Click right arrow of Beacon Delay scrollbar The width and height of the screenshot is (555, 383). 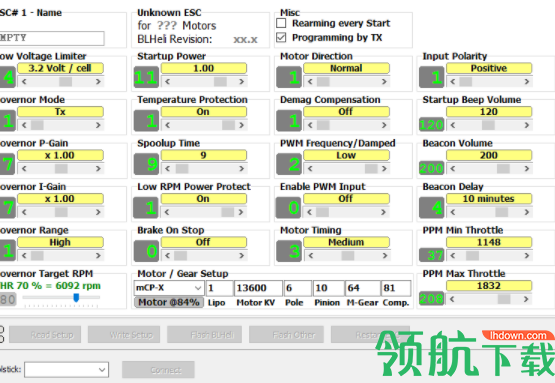[x=527, y=212]
